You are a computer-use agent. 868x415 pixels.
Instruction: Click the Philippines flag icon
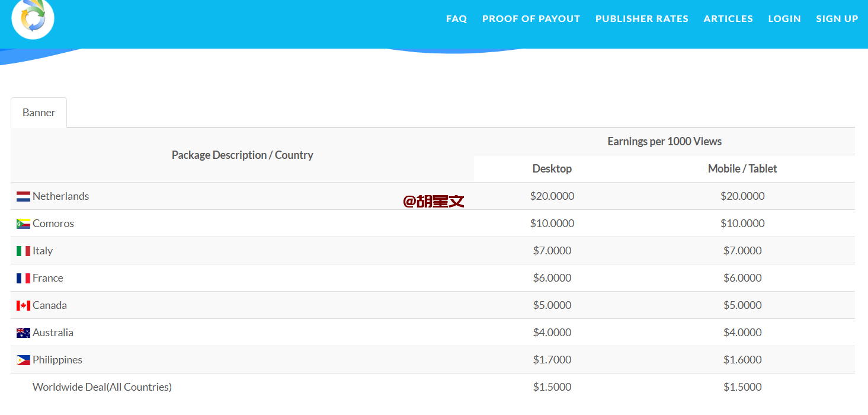(x=23, y=360)
